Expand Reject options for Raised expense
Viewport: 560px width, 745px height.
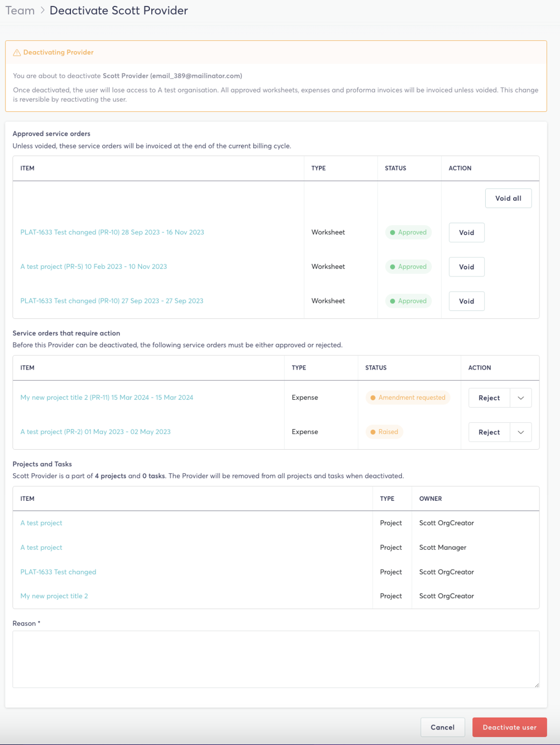tap(520, 432)
